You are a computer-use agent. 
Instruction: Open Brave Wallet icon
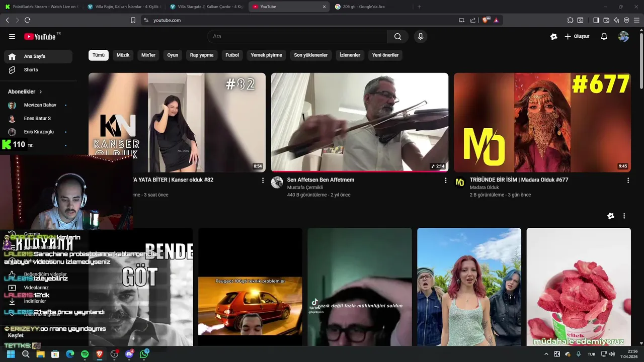(606, 20)
